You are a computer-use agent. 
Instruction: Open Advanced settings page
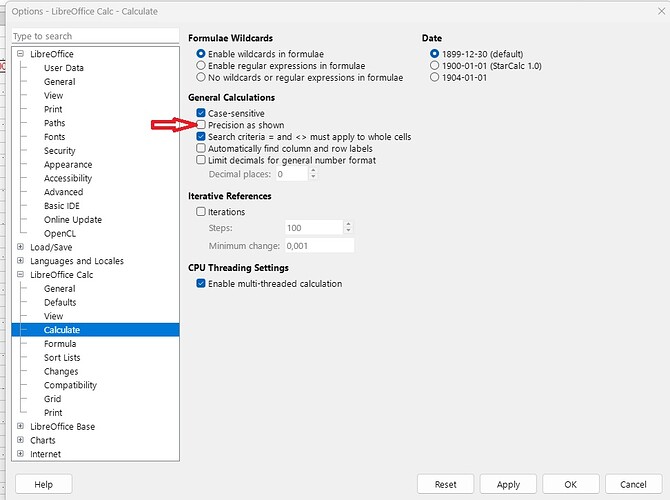pos(63,192)
